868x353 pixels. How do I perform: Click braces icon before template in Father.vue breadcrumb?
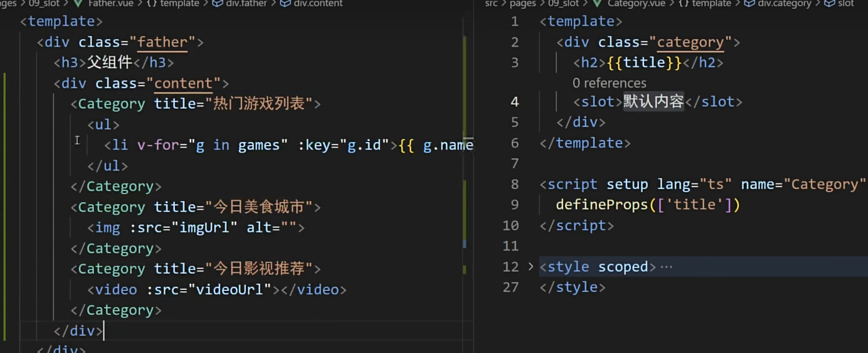click(152, 4)
